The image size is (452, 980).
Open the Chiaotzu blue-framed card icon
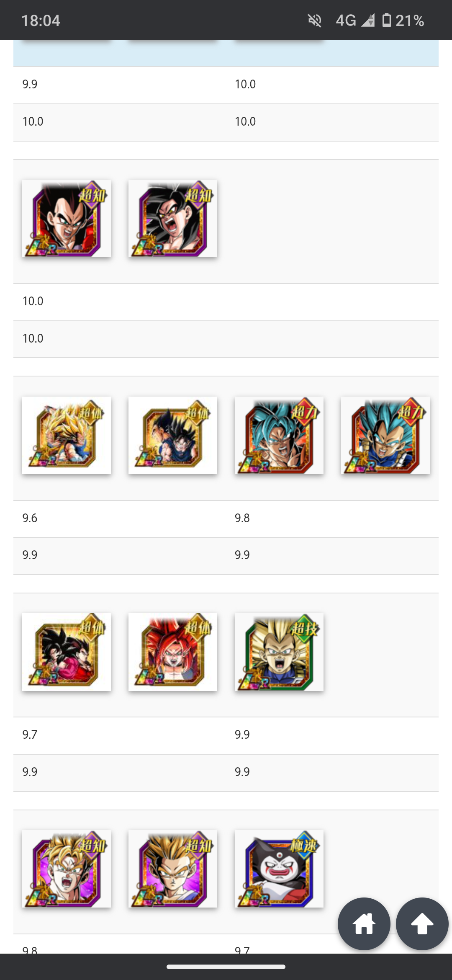pyautogui.click(x=279, y=869)
